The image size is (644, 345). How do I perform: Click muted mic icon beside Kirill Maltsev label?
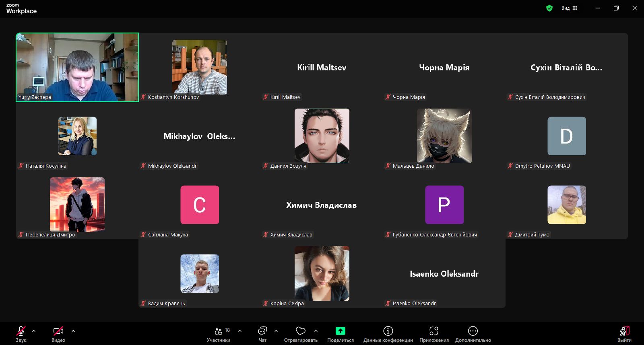(x=266, y=97)
